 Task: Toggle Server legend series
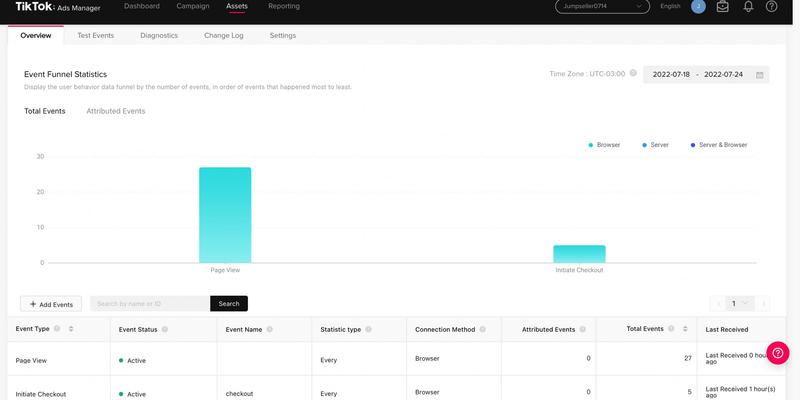coord(655,145)
